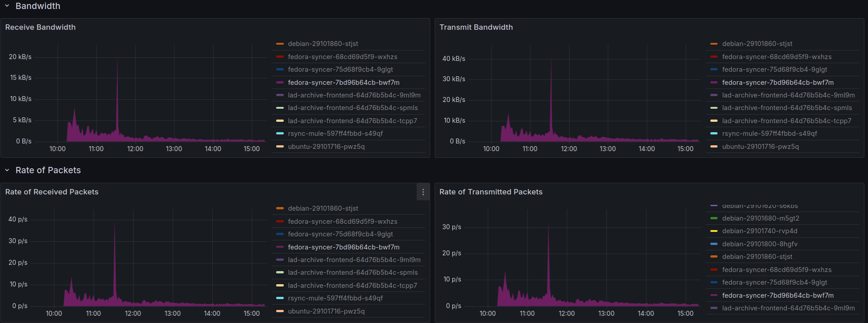Screen dimensions: 868x323
Task: Select ubuntu-29101716-pwz5q in Received Packets legend
Action: (x=326, y=311)
